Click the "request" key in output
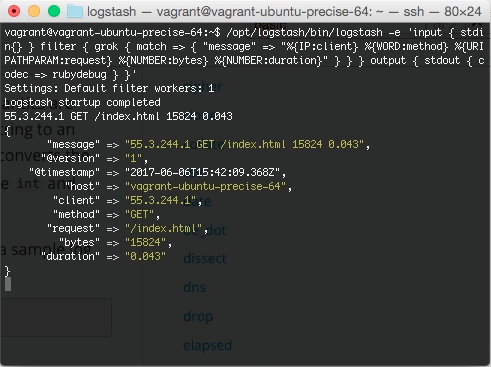Viewport: 491px width, 367px height. 73,228
